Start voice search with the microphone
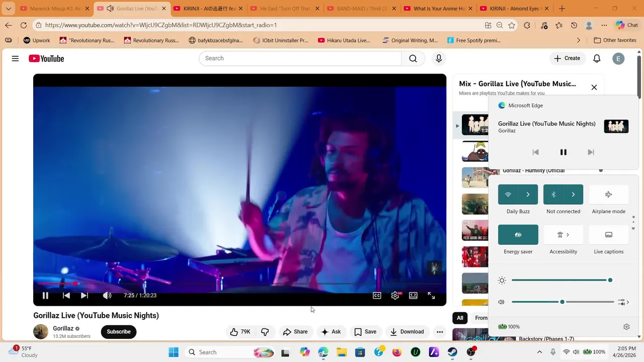The image size is (644, 362). pos(439,58)
